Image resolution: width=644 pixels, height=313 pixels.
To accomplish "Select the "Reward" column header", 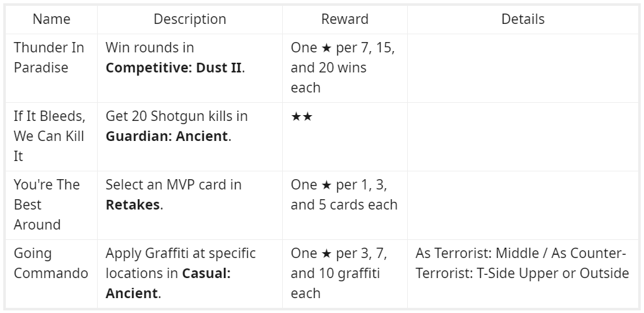I will (344, 19).
